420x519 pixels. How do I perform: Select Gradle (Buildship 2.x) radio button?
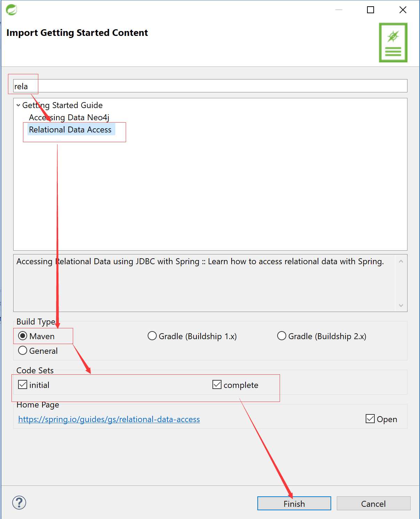282,336
